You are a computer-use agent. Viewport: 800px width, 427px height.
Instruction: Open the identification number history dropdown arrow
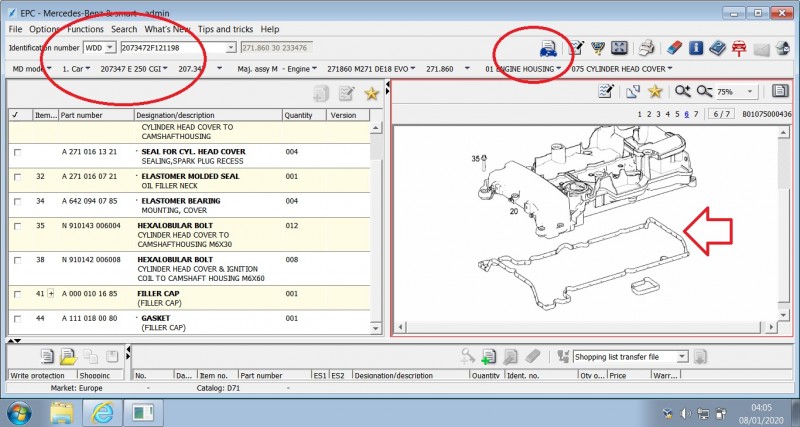(231, 47)
